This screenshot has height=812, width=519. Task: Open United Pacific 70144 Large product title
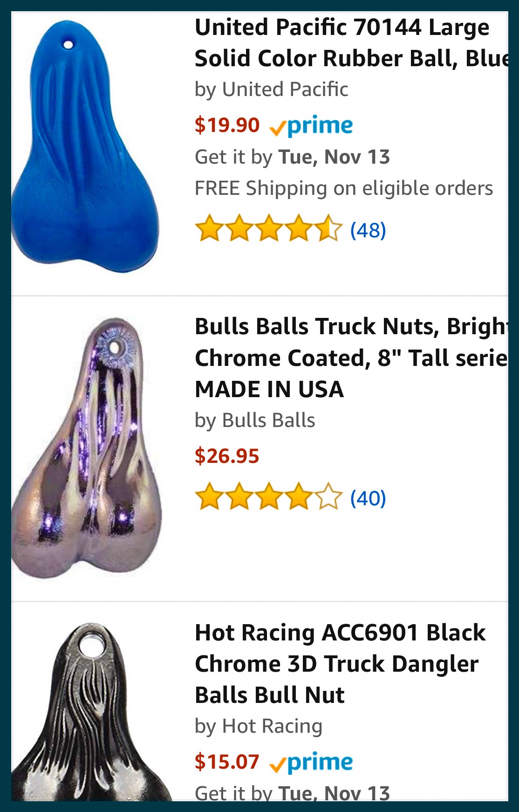coord(351,43)
